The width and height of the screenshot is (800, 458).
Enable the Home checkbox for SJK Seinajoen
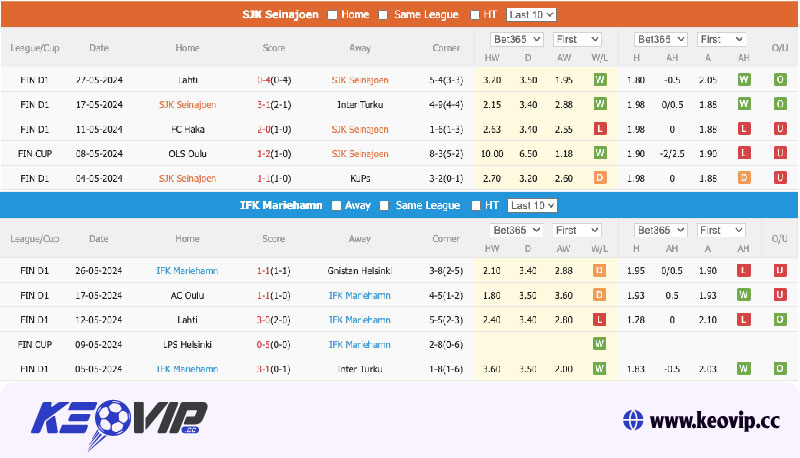pos(331,15)
